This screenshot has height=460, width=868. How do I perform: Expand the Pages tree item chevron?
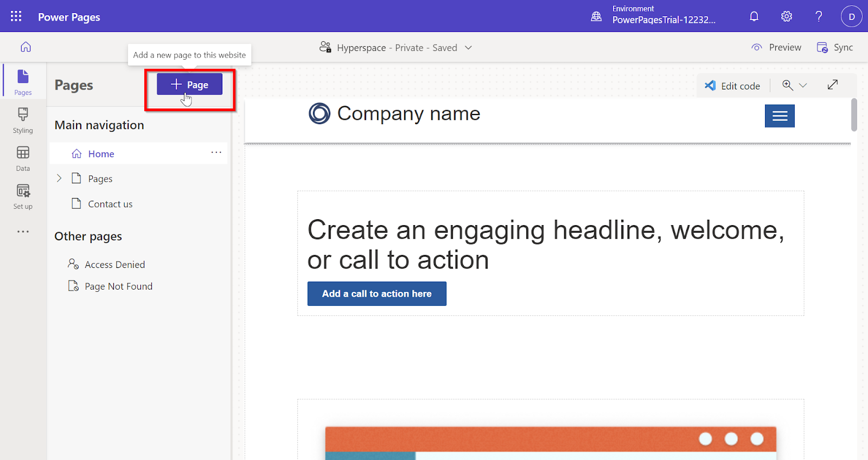(59, 178)
